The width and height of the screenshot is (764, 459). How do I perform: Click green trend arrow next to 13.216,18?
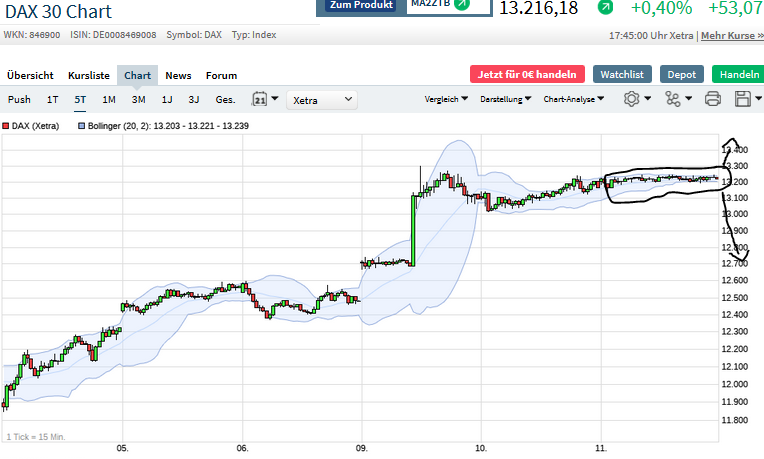click(x=606, y=8)
